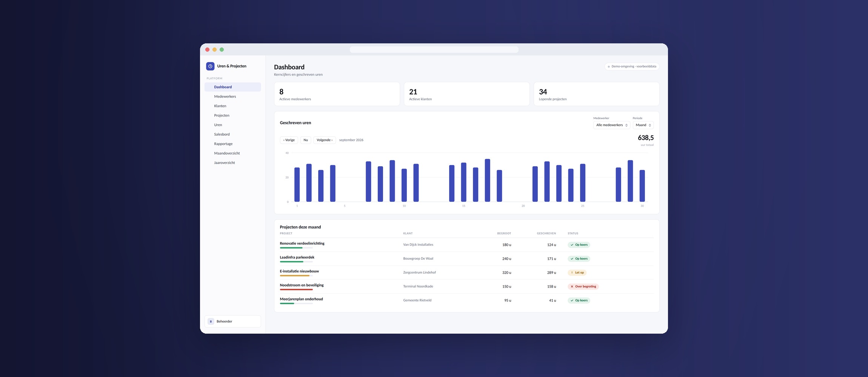The width and height of the screenshot is (868, 377).
Task: Click the browser address bar field
Action: pyautogui.click(x=434, y=50)
